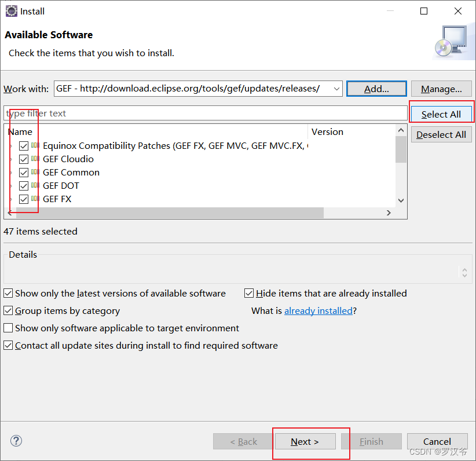Enable Show only software applicable to target environment
476x461 pixels.
pos(8,328)
